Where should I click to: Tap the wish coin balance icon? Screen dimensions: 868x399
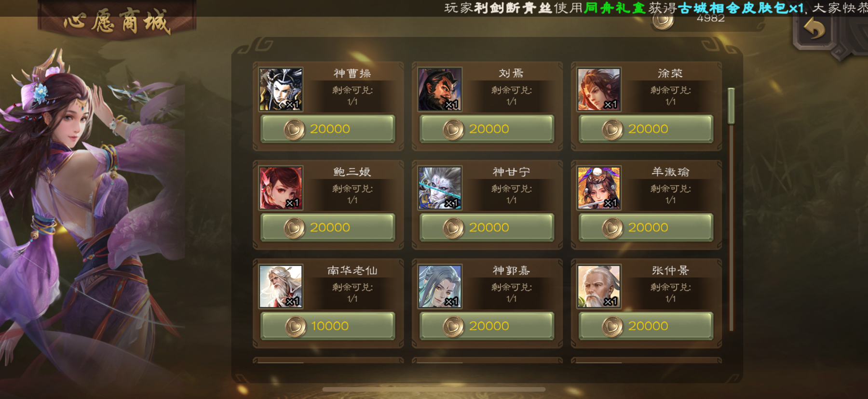click(x=663, y=20)
